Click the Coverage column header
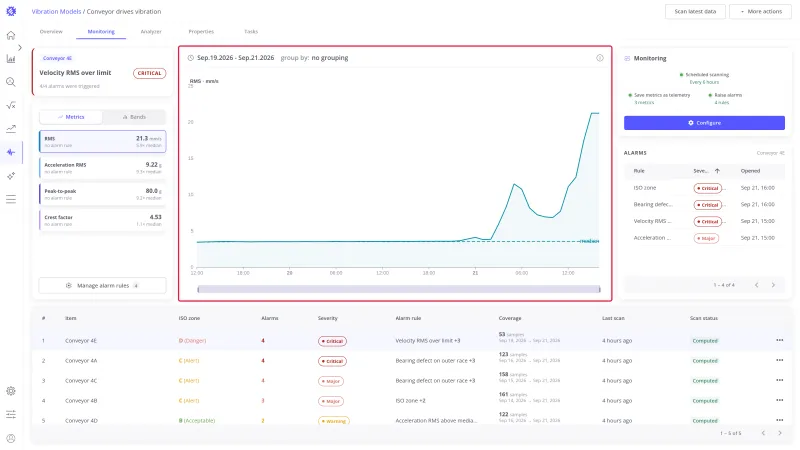The height and width of the screenshot is (450, 800). tap(510, 318)
